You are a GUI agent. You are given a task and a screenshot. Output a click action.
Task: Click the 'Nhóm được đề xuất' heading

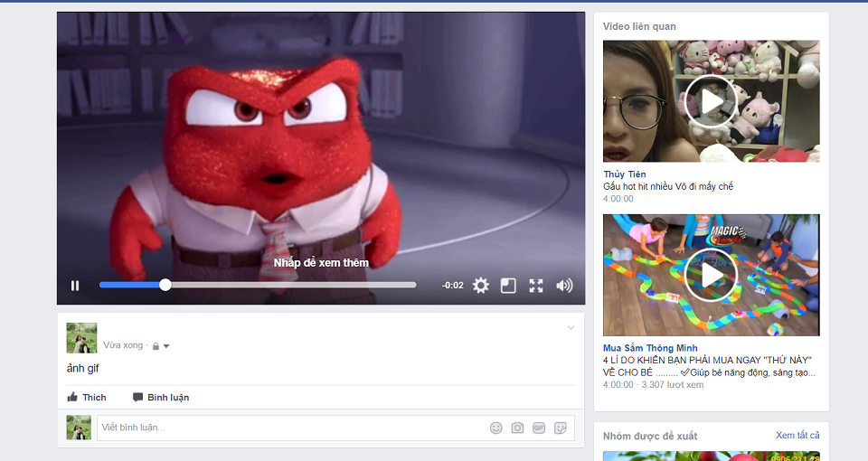[650, 436]
